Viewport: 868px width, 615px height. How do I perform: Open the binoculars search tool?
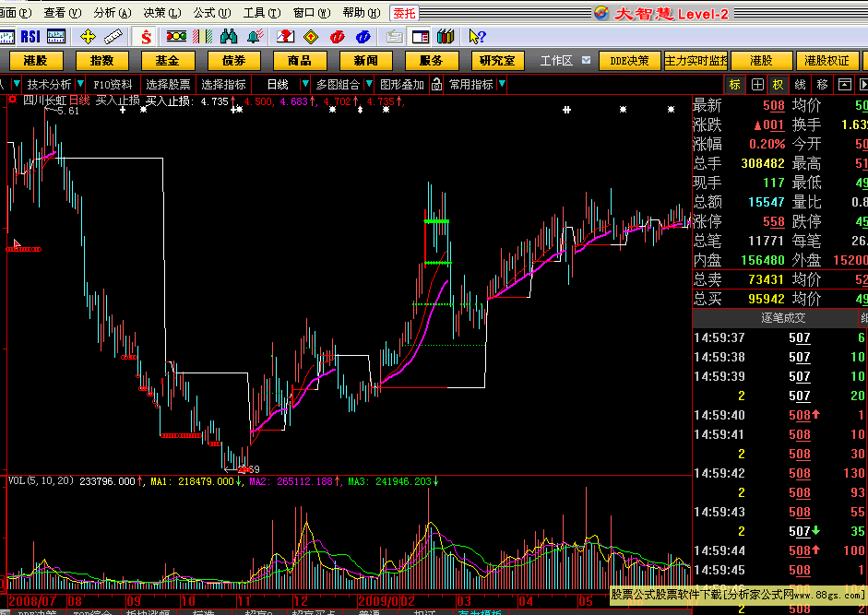pos(229,37)
